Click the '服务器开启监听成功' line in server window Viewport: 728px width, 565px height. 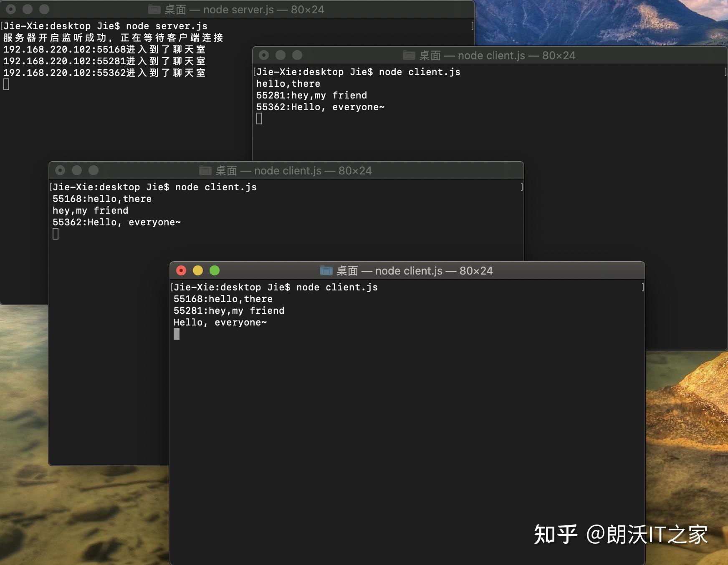point(113,38)
